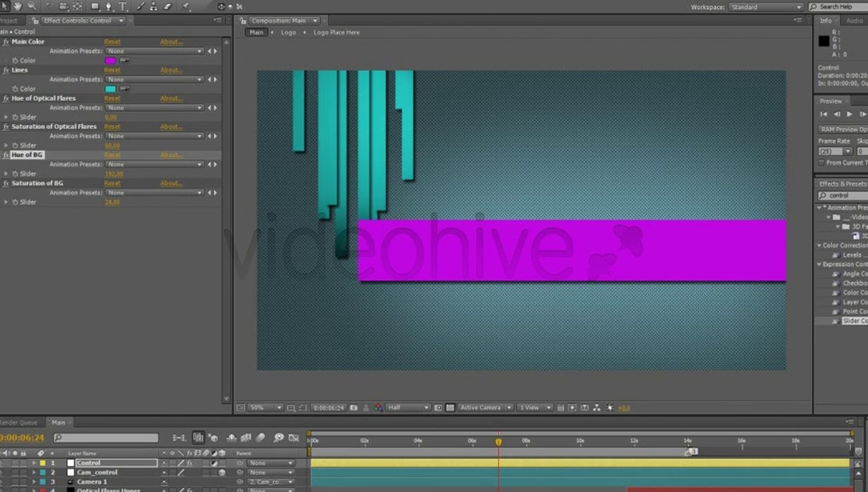This screenshot has height=492, width=868.
Task: Toggle the transparency grid icon
Action: click(x=450, y=407)
